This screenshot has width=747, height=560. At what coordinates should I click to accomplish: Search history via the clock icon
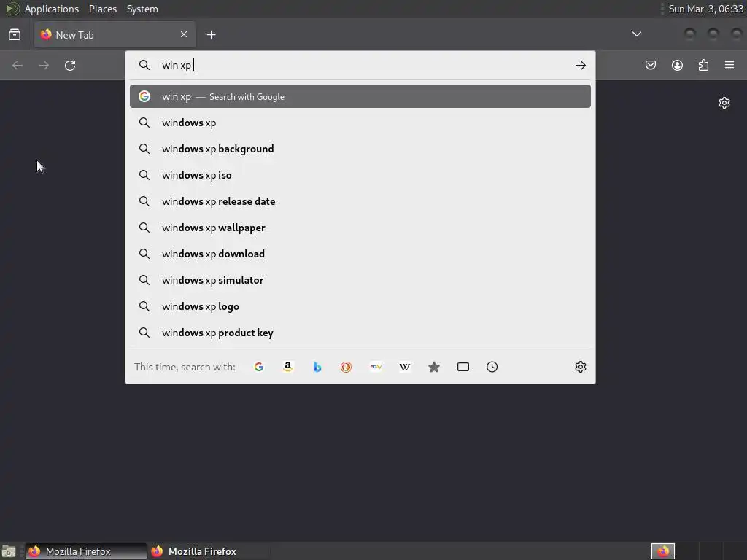click(492, 367)
